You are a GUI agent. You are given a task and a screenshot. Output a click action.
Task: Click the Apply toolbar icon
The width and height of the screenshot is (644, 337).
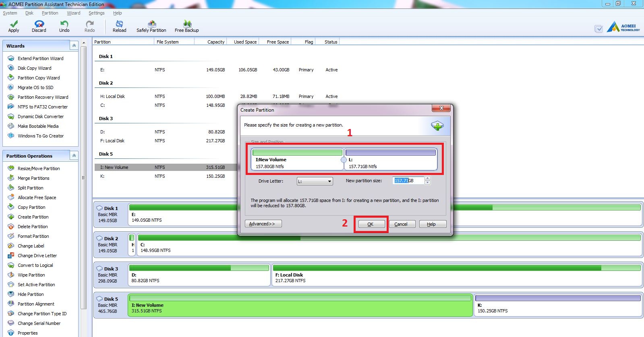click(14, 26)
